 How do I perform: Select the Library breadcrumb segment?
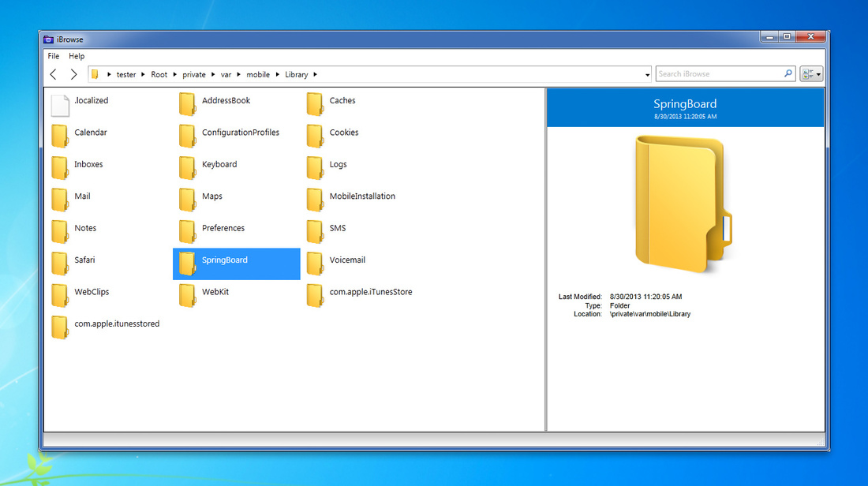tap(296, 75)
